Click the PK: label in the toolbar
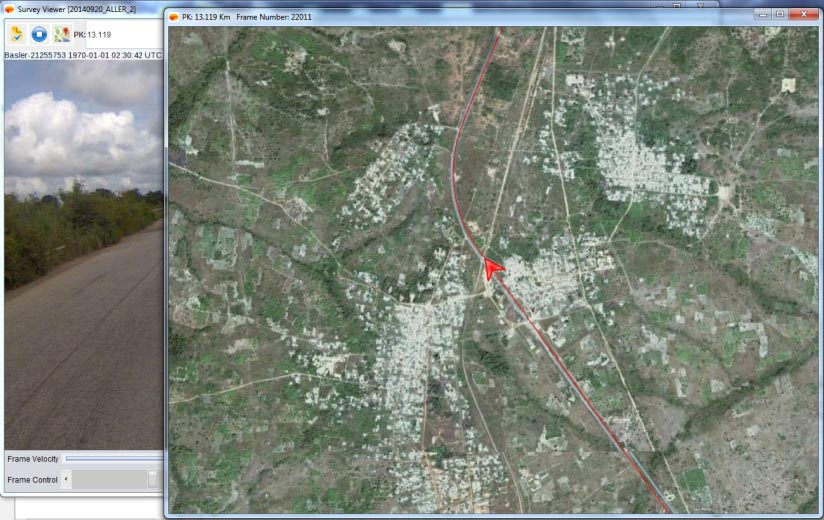 coord(79,35)
